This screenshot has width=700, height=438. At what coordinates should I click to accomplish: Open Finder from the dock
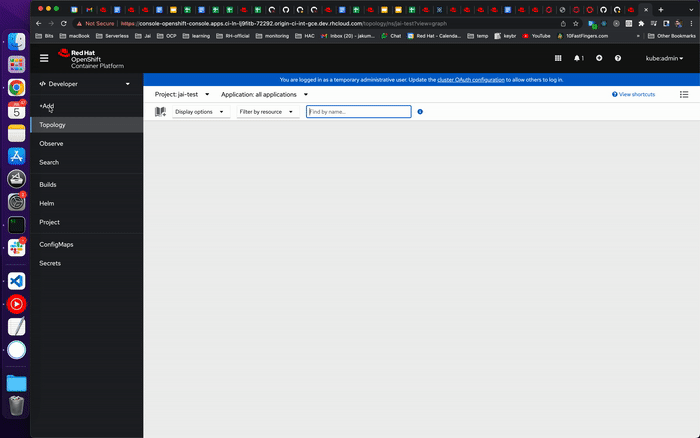(17, 42)
